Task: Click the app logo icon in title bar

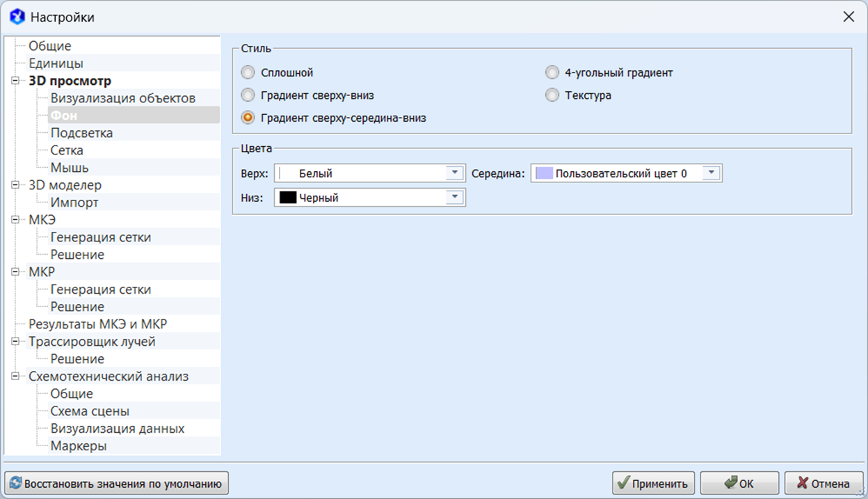Action: (17, 17)
